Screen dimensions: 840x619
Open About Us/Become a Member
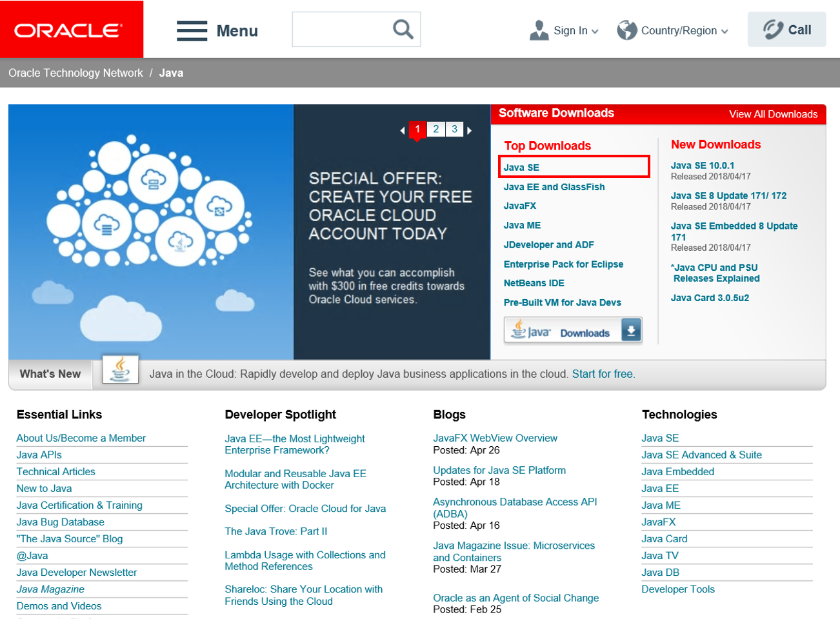81,438
